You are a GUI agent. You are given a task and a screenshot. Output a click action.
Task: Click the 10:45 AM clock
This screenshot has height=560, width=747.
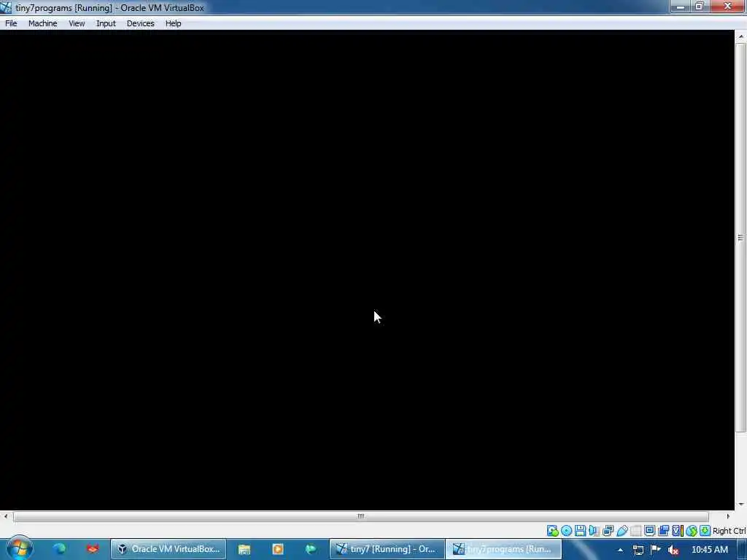click(709, 550)
